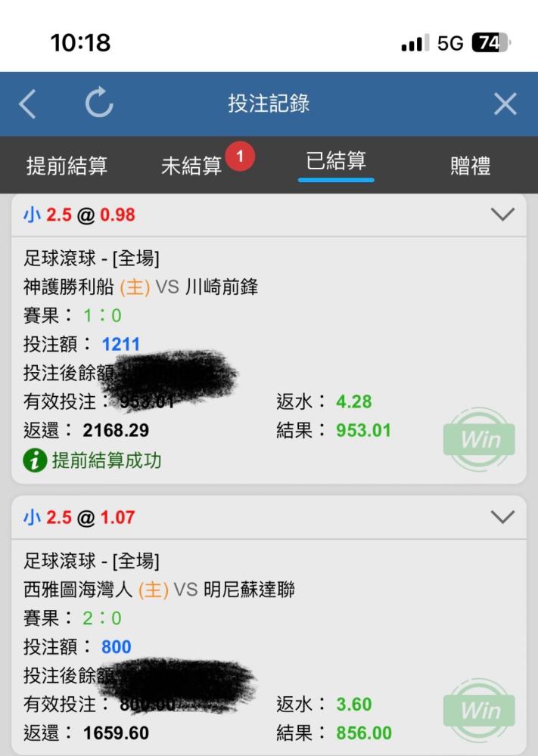Viewport: 538px width, 756px height.
Task: Refresh the betting records
Action: pos(99,102)
